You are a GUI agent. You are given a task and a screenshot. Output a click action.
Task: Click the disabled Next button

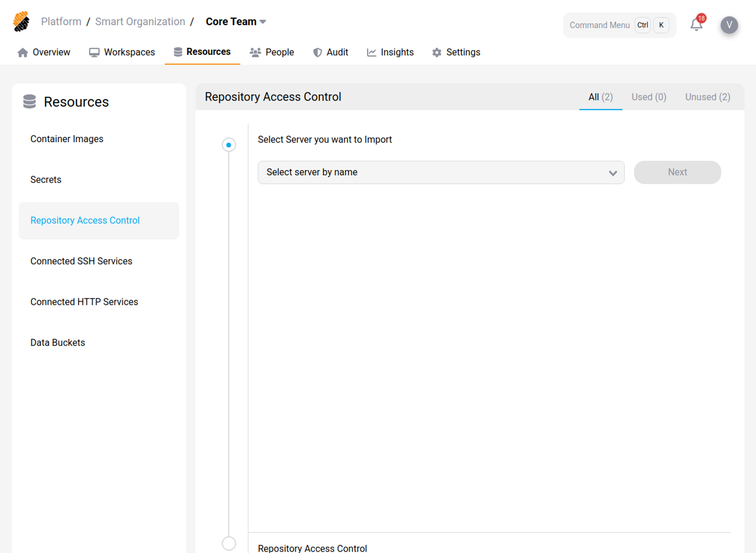pos(677,173)
